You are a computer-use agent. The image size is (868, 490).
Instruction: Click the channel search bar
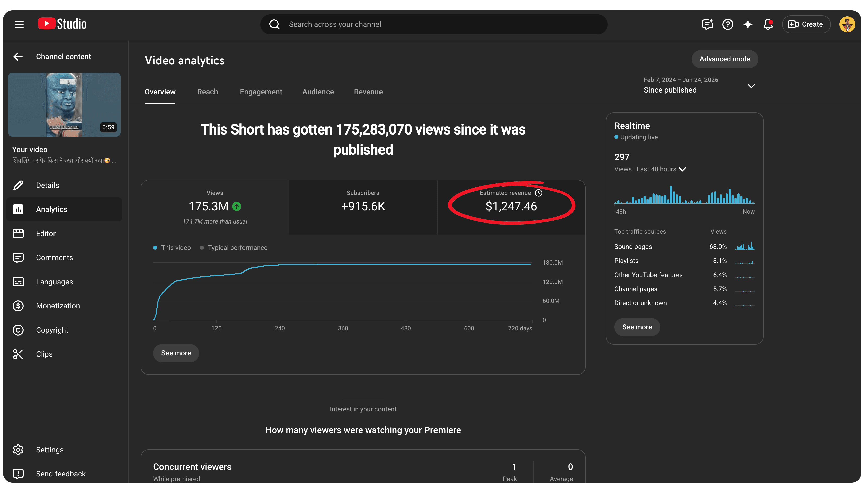coord(433,24)
